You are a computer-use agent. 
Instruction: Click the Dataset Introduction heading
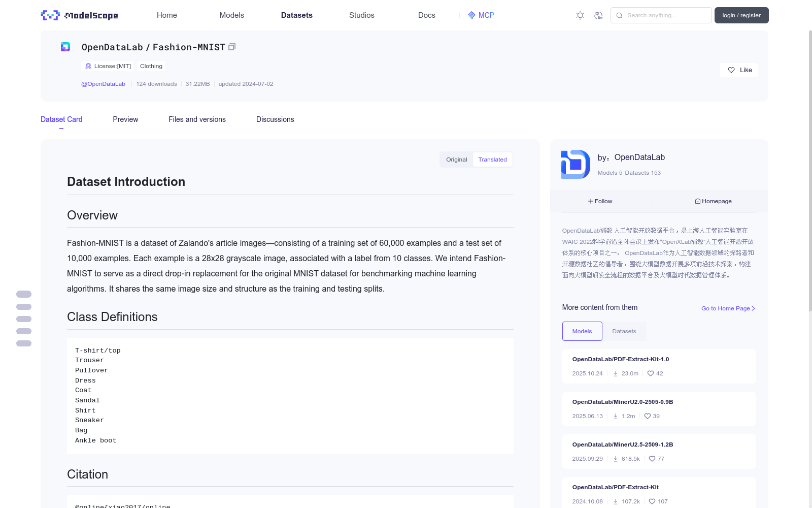tap(126, 182)
